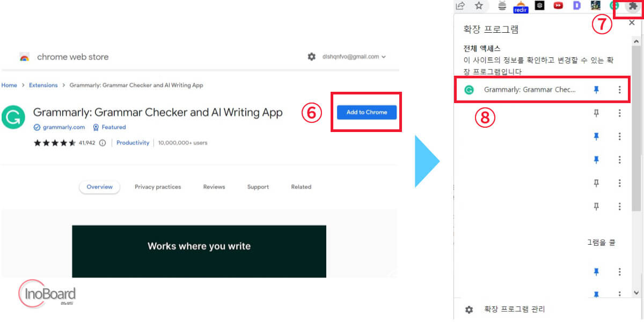644x322 pixels.
Task: Open the red fast-forward extension icon
Action: click(558, 5)
